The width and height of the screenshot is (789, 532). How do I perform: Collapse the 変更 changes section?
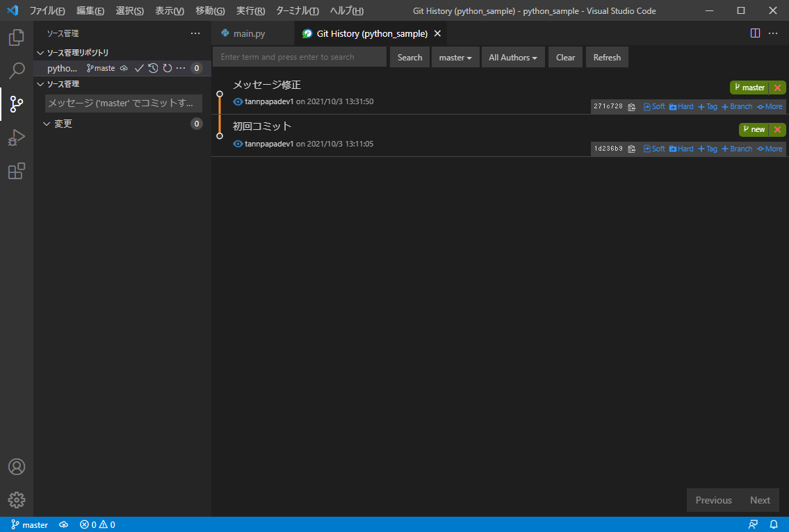click(47, 124)
